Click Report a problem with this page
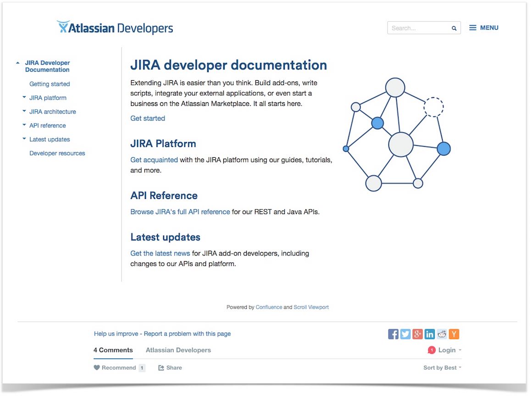Viewport: 532px width, 396px height. tap(187, 334)
